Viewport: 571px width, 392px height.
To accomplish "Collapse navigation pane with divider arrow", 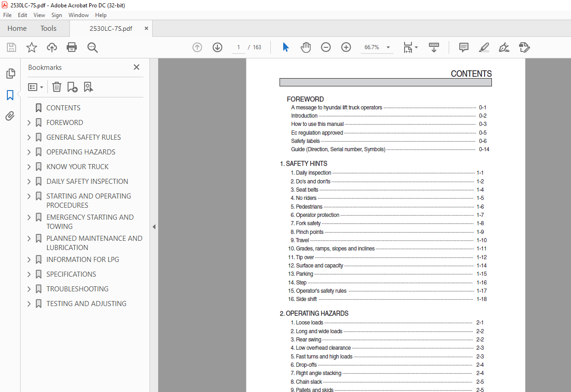I will pos(154,227).
